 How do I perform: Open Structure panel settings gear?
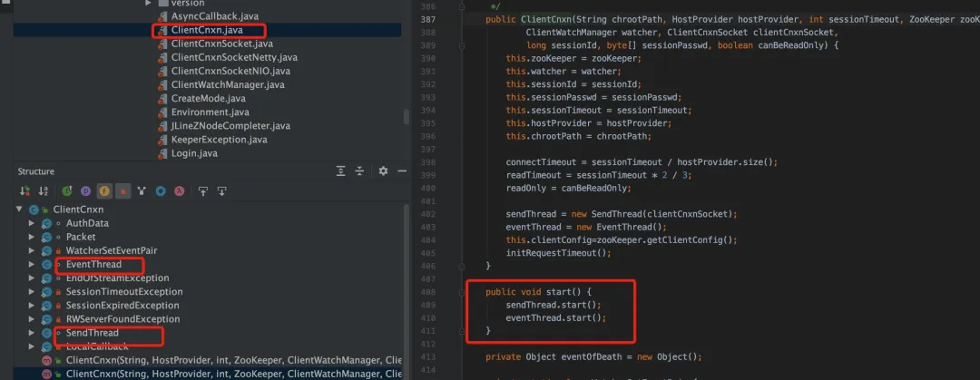(x=383, y=171)
